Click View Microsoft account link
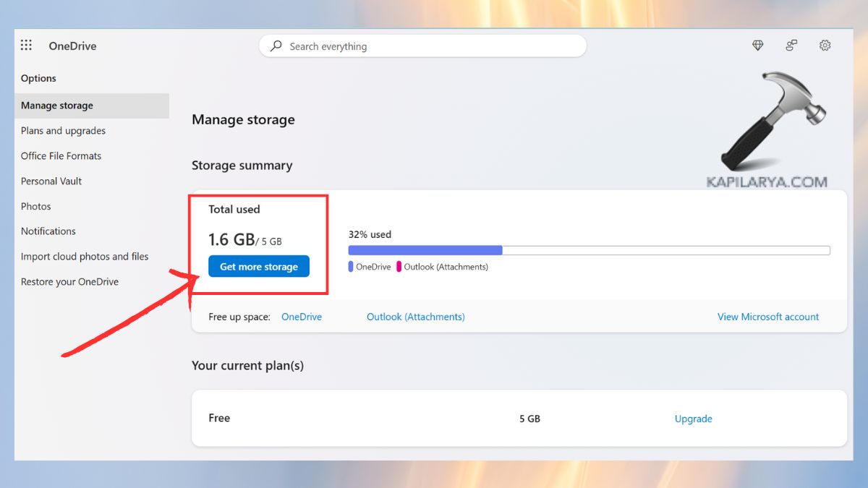868x488 pixels. click(x=768, y=316)
